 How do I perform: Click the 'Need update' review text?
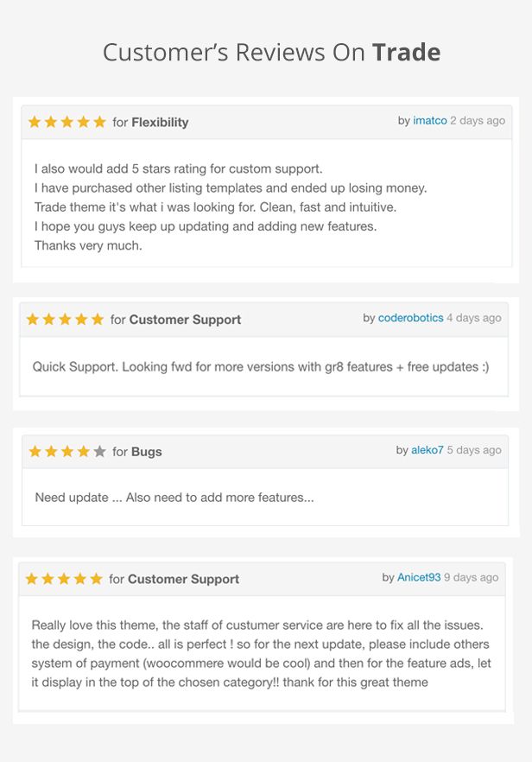[x=174, y=498]
